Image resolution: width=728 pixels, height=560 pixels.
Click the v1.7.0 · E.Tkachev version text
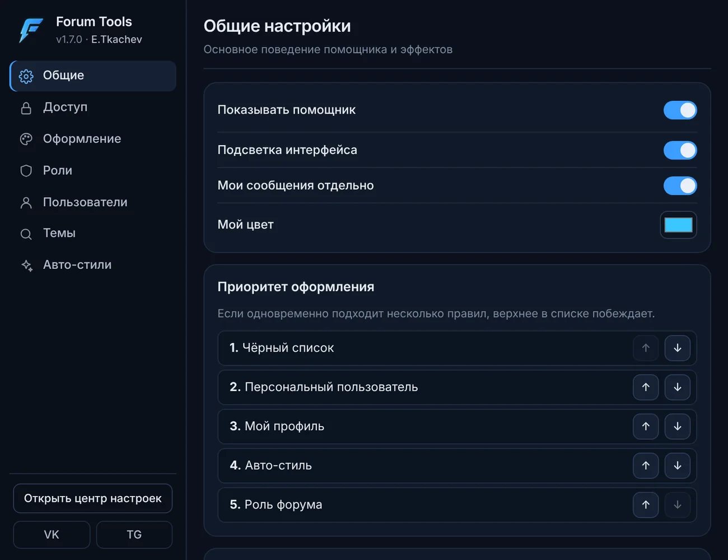[x=99, y=40]
